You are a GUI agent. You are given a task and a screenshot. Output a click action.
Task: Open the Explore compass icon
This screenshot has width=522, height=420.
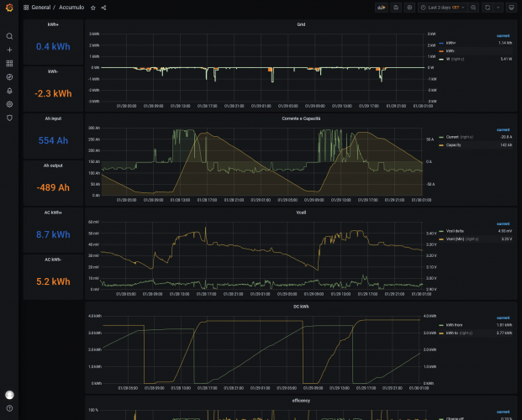point(9,76)
